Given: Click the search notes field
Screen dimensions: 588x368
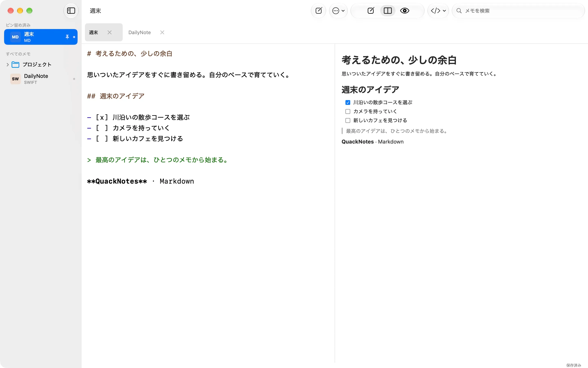Looking at the screenshot, I should 518,11.
